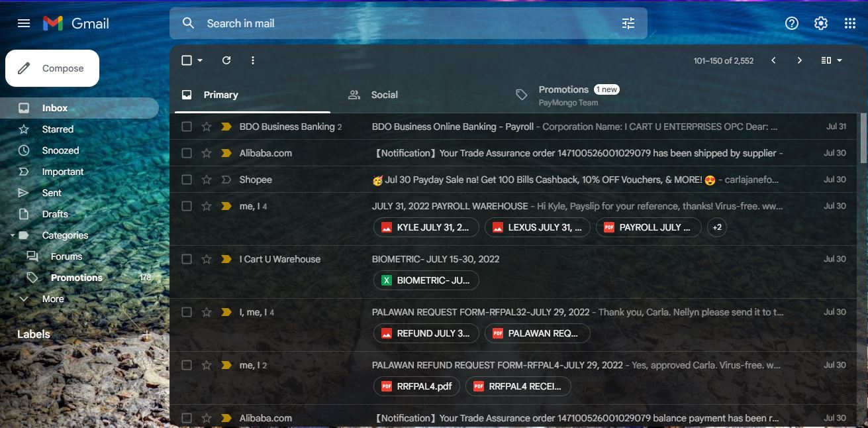This screenshot has width=868, height=428.
Task: Open PAYROLL JULY PDF attachment
Action: point(648,227)
